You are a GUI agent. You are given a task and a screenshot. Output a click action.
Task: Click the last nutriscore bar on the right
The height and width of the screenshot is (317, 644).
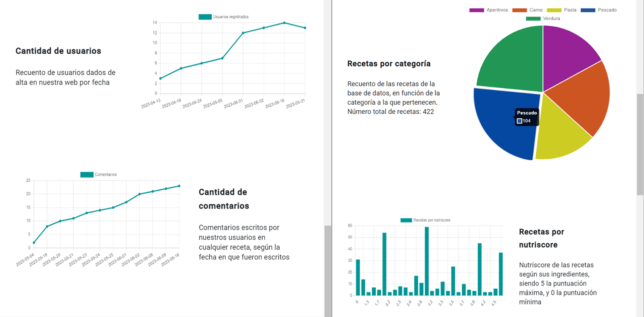pos(501,274)
